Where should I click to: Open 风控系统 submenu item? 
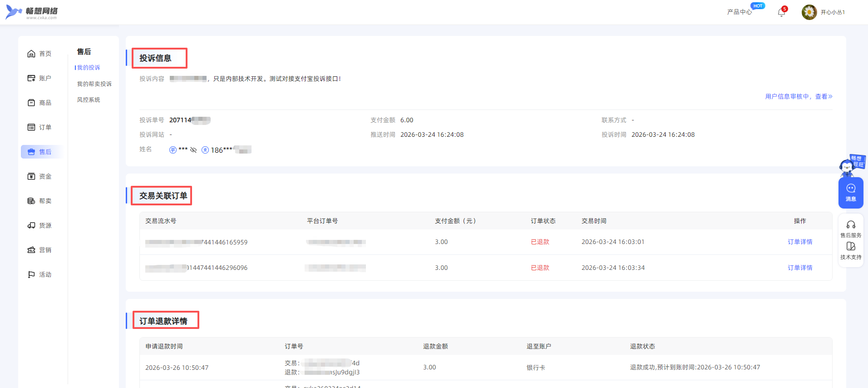[x=89, y=100]
